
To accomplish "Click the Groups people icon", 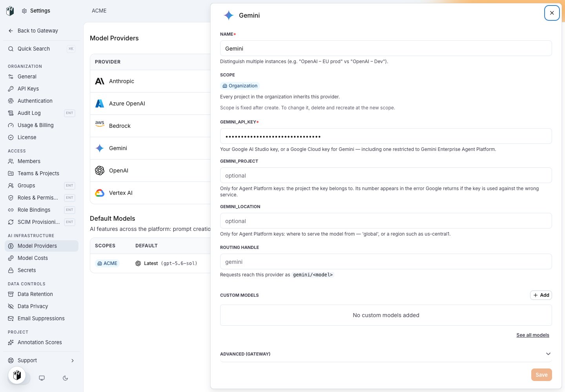I will pyautogui.click(x=11, y=186).
